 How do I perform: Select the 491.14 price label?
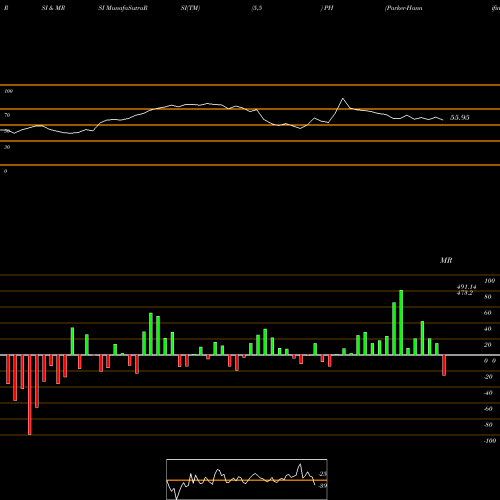[466, 287]
